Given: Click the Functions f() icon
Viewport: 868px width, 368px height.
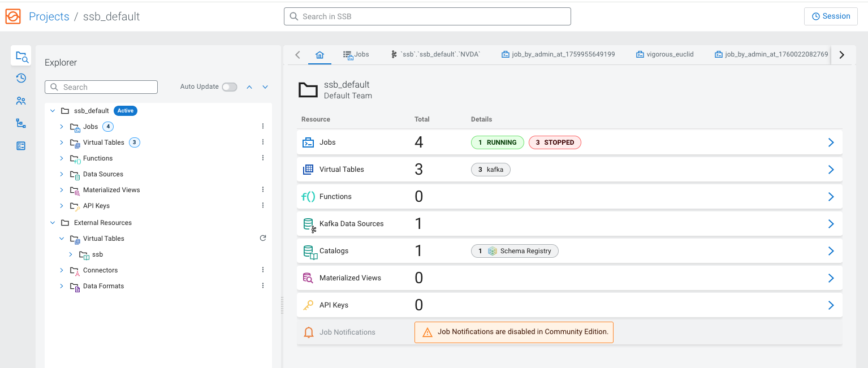Looking at the screenshot, I should tap(308, 197).
